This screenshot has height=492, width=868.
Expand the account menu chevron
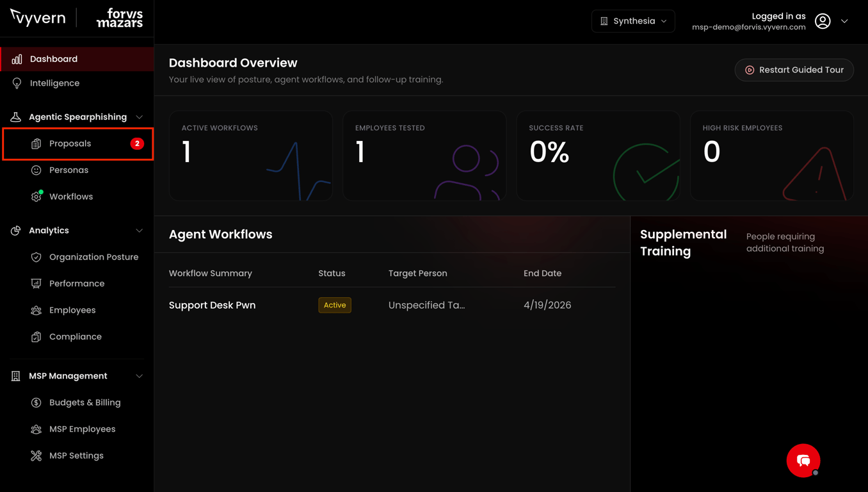coord(844,21)
